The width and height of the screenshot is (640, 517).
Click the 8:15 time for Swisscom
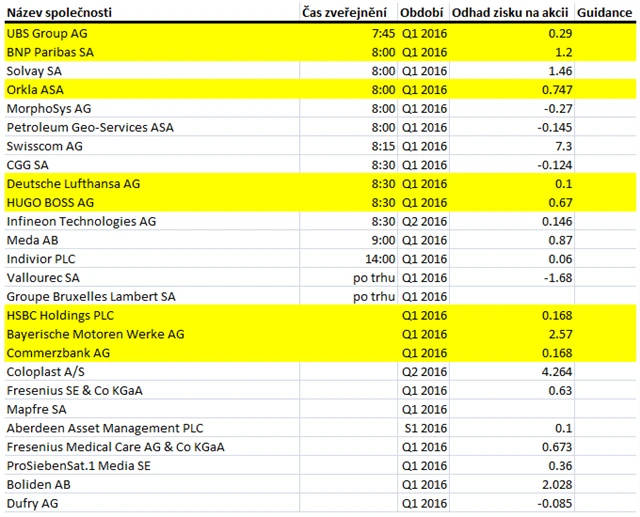[383, 146]
